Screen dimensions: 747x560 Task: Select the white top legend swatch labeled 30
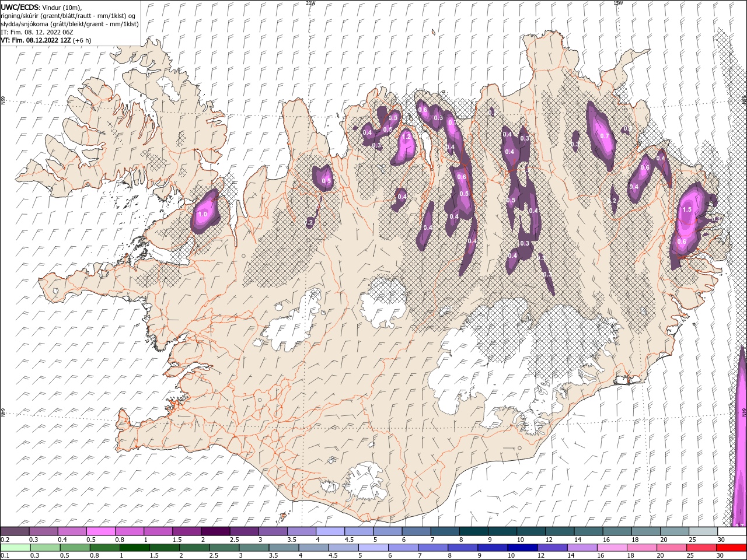(732, 531)
